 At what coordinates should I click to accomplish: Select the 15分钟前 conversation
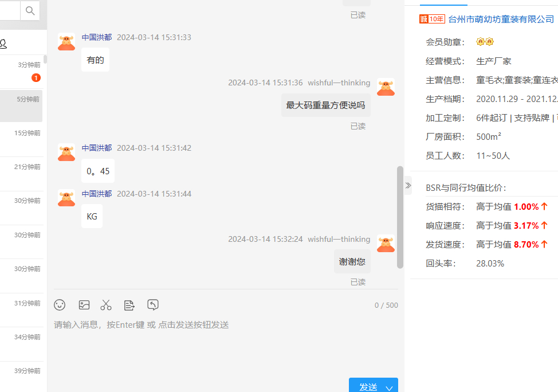click(x=21, y=140)
